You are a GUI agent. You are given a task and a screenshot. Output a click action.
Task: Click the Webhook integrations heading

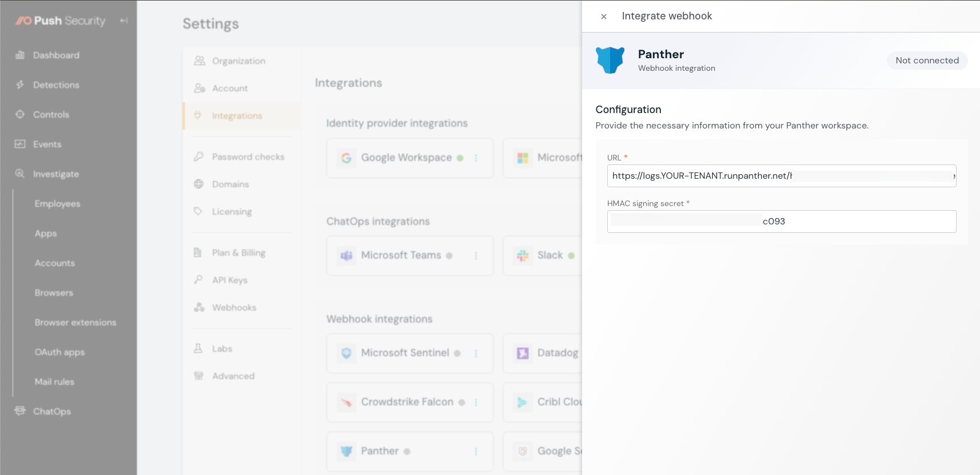tap(380, 319)
